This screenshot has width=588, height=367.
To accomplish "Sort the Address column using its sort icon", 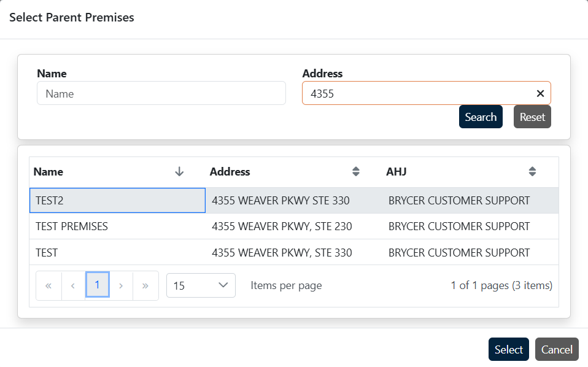I will click(x=355, y=172).
